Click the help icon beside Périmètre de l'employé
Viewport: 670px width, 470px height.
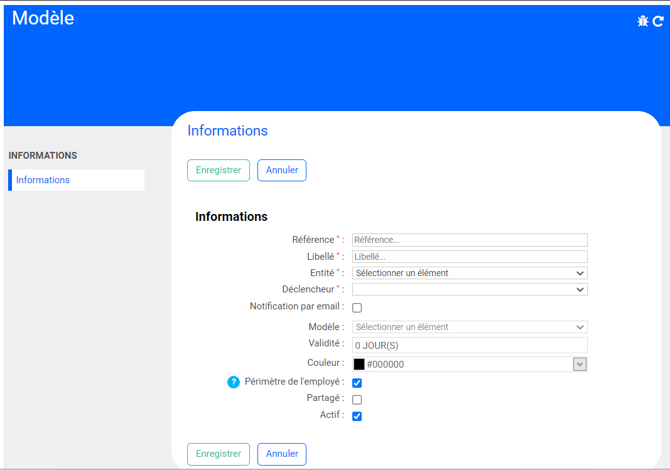(233, 382)
